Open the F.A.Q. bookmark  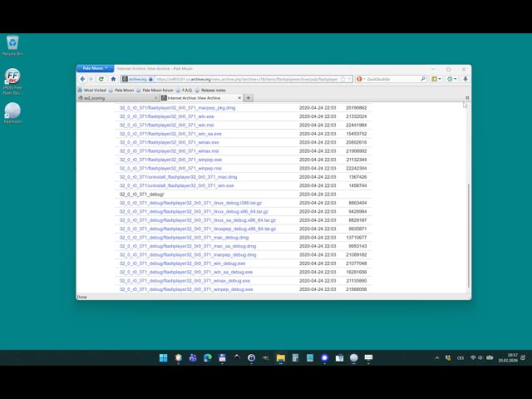[184, 91]
